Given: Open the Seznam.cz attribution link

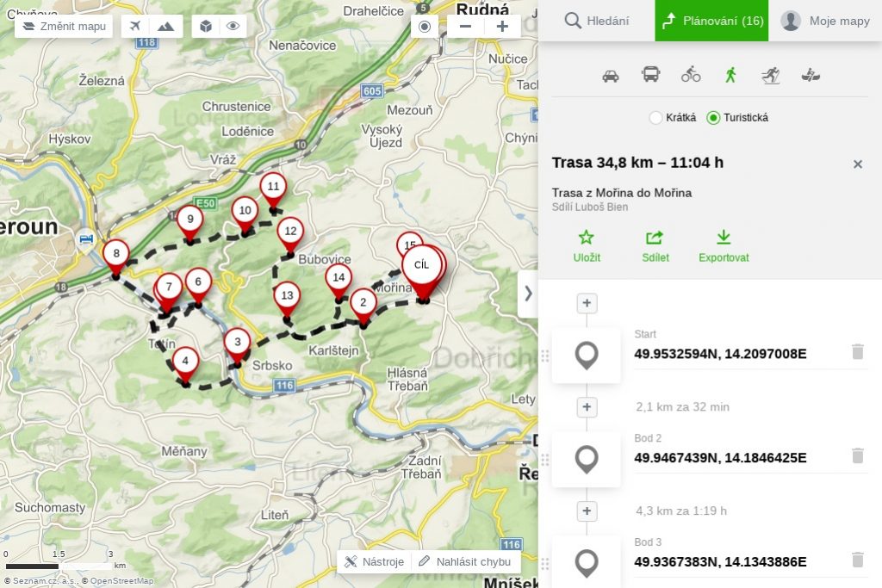Looking at the screenshot, I should [46, 581].
